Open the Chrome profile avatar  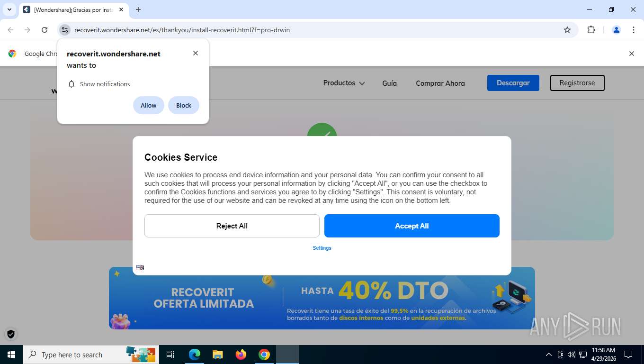click(x=617, y=30)
